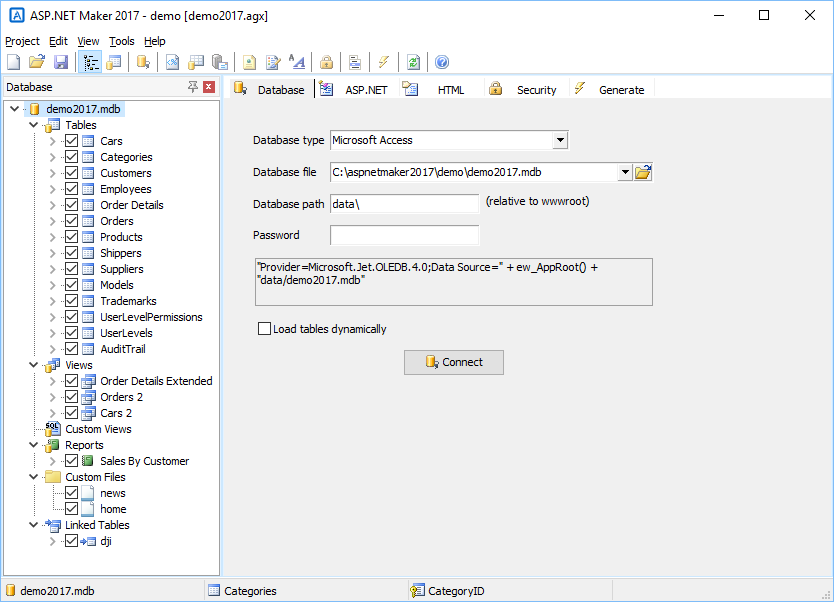Uncheck the Sales By Customer report checkbox
Viewport: 834px width, 602px height.
pos(71,461)
